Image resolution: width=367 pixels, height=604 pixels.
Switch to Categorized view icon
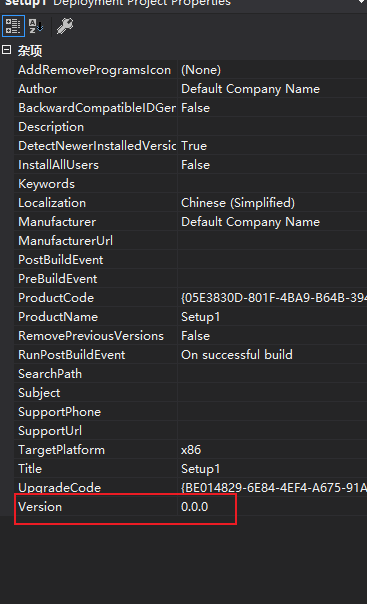(13, 26)
